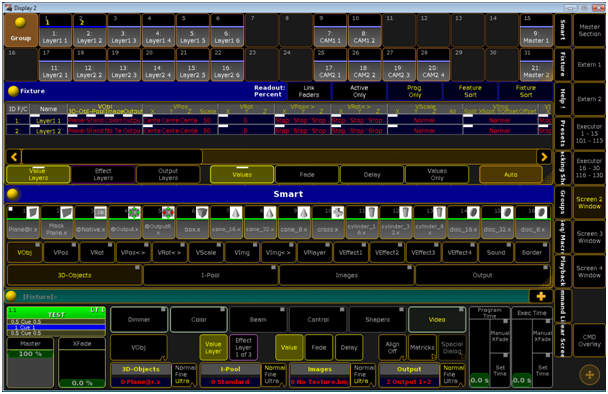Choose the Mask Plane.x object preset
Image resolution: width=608 pixels, height=394 pixels.
click(57, 222)
